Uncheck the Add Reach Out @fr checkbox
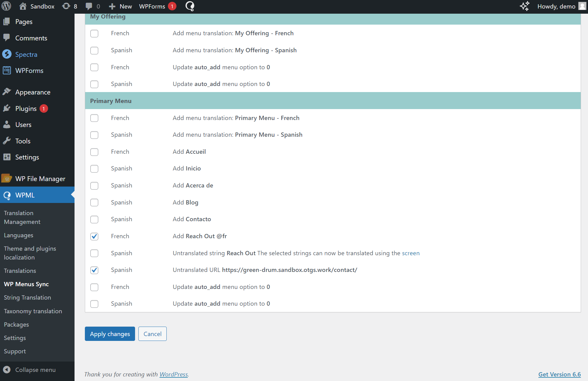Image resolution: width=588 pixels, height=381 pixels. pyautogui.click(x=94, y=236)
